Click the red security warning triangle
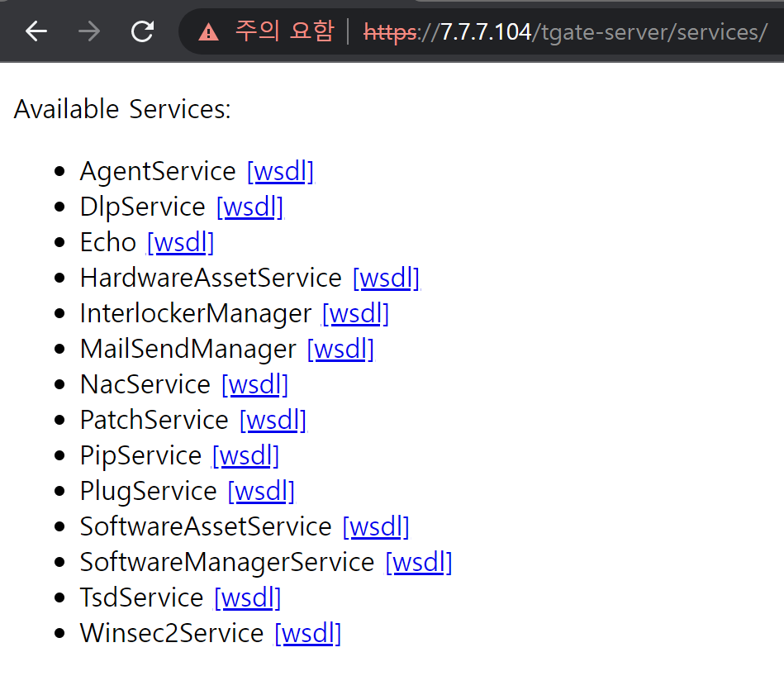The height and width of the screenshot is (676, 784). 208,32
